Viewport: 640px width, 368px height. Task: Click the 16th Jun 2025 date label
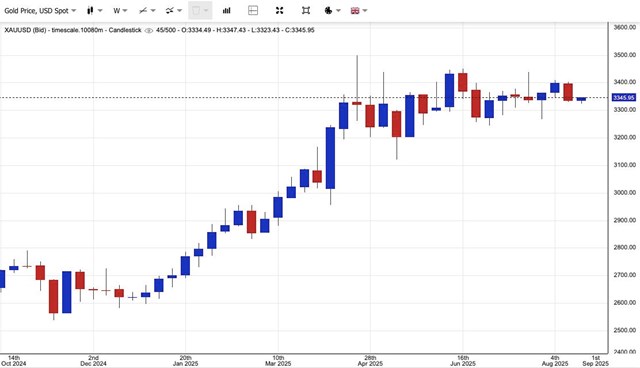[462, 361]
